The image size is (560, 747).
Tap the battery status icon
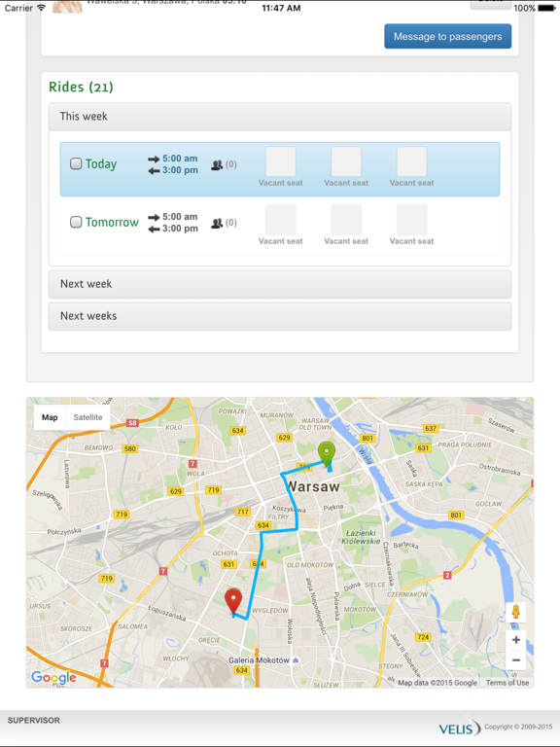(546, 8)
